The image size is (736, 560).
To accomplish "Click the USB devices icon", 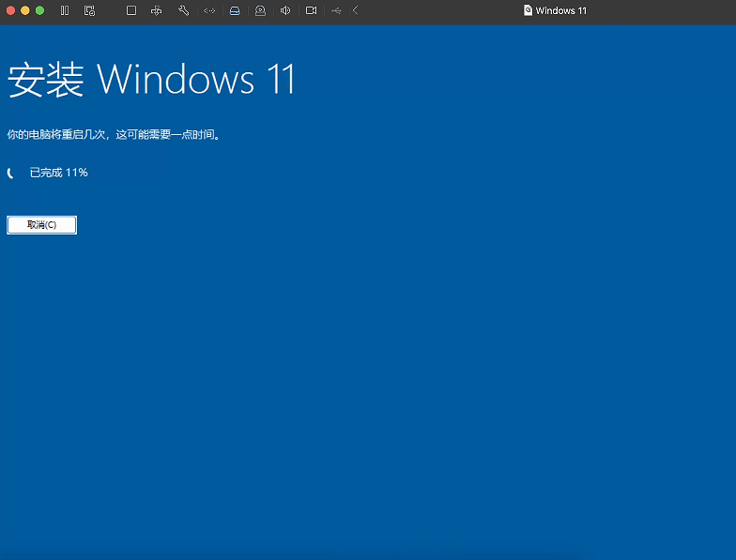I will (x=336, y=10).
